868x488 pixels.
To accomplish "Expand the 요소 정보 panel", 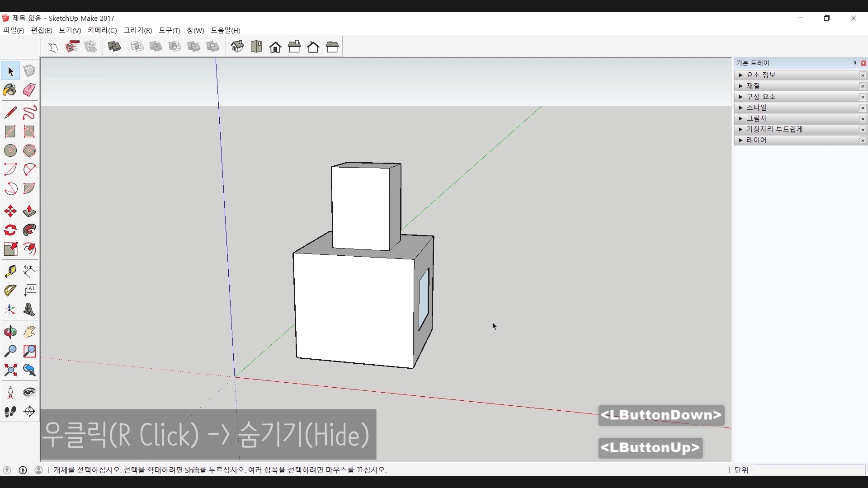I will point(761,75).
